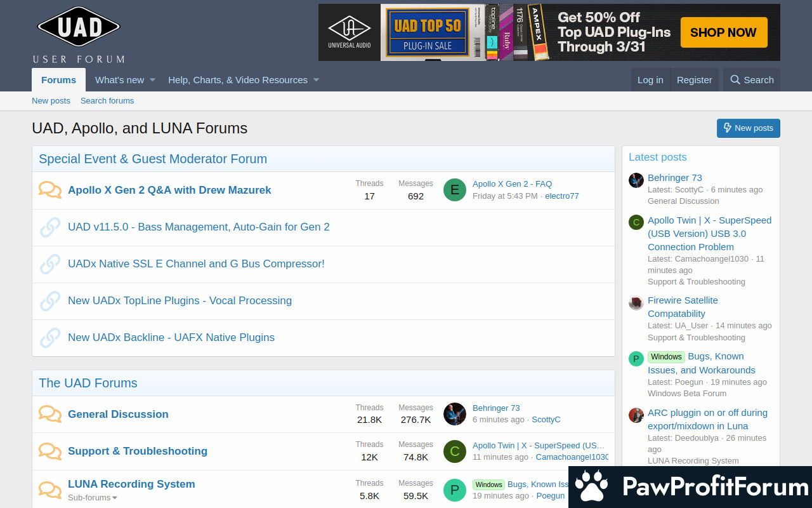Screen dimensions: 812x508
Task: Click the Apollo X Gen 2 Q&A forum bubble icon
Action: [50, 190]
